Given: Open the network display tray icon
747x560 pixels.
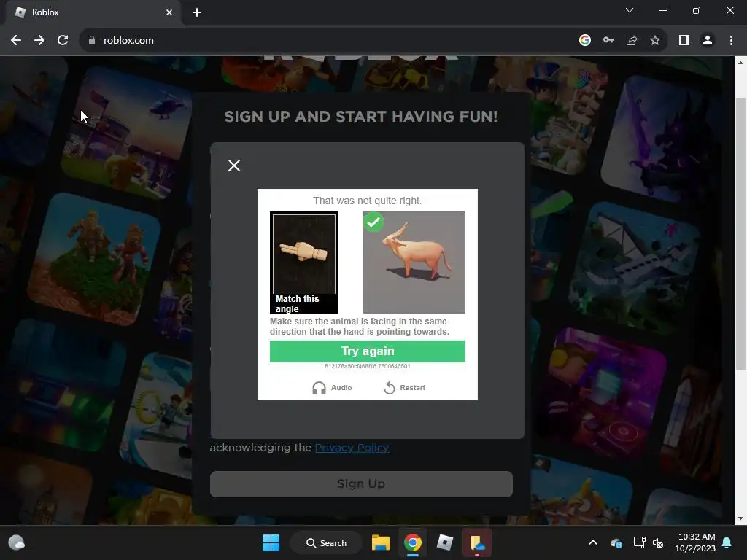Looking at the screenshot, I should coord(639,542).
